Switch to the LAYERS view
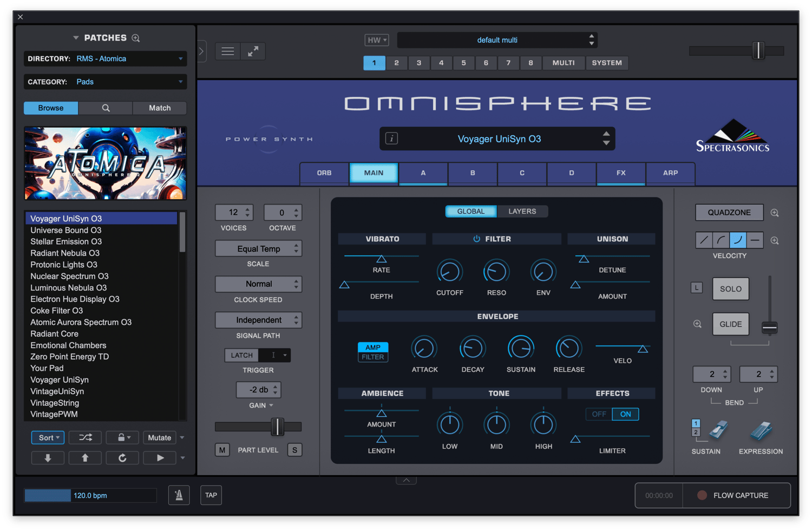 click(x=522, y=211)
